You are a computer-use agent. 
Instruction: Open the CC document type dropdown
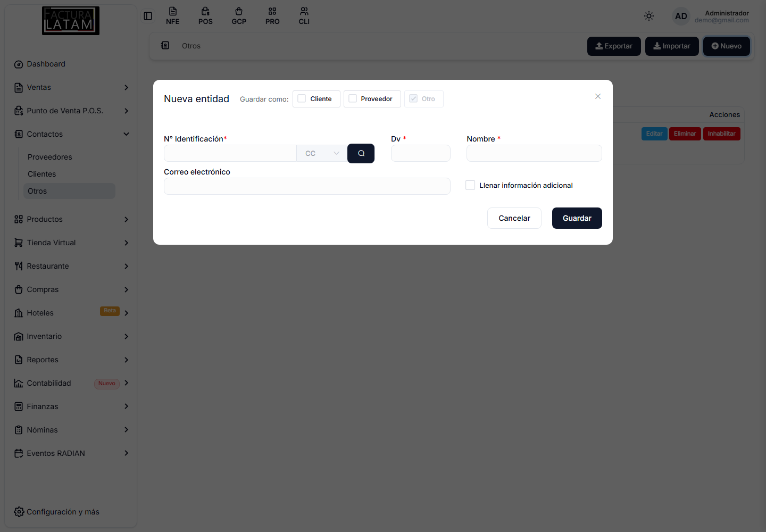pos(322,153)
